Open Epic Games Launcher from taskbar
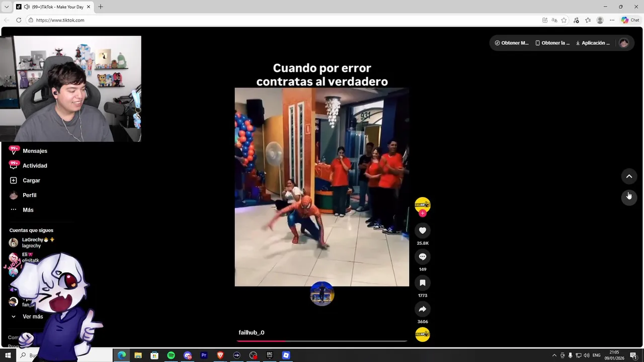Image resolution: width=644 pixels, height=362 pixels. (270, 355)
